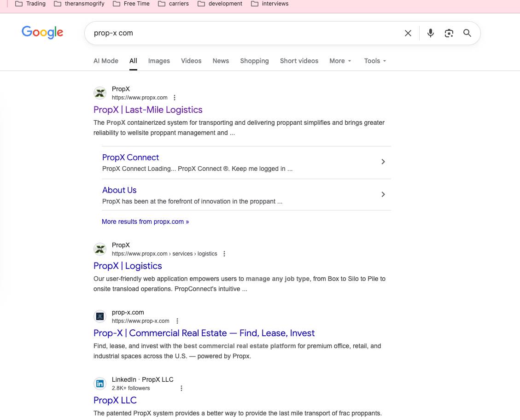The image size is (520, 420).
Task: Expand PropX Connect sitelink chevron
Action: coord(383,162)
